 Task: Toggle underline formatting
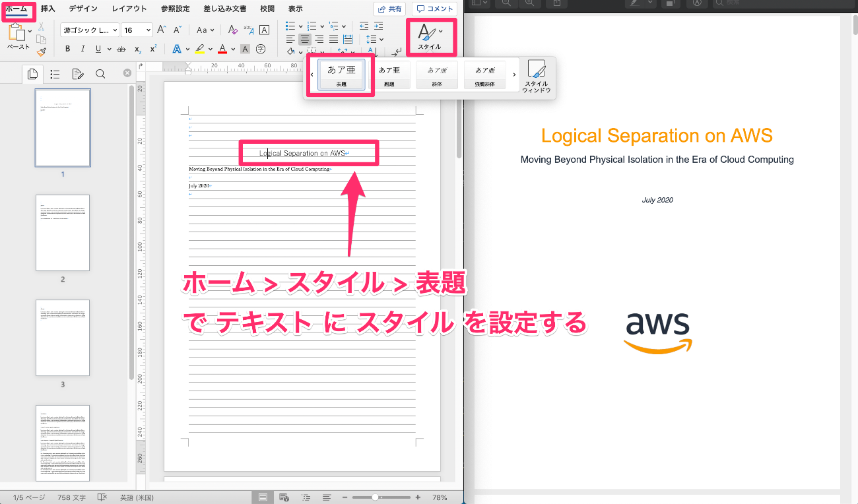(98, 49)
